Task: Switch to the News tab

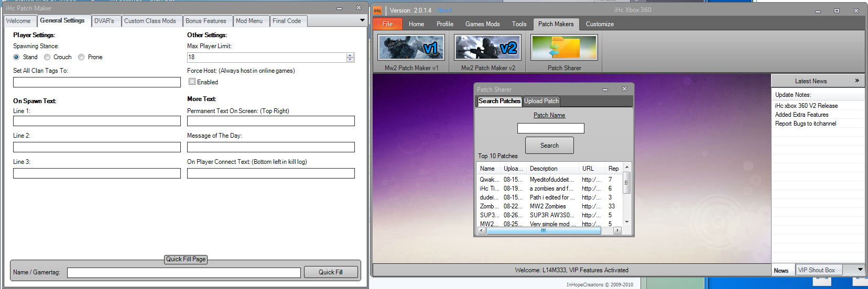Action: (781, 270)
